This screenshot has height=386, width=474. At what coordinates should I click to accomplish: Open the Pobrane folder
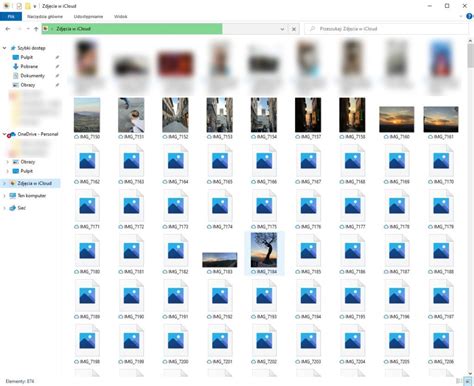coord(29,66)
